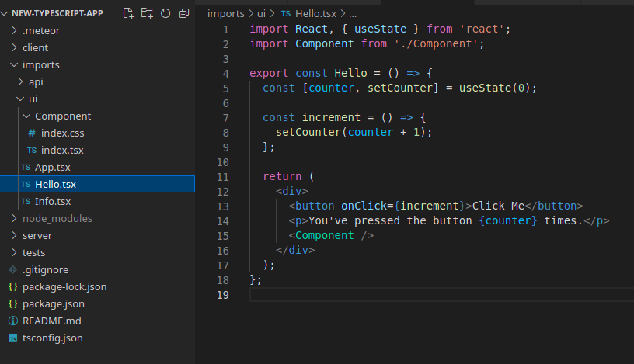Click the 'Hello' constant name on line 4
This screenshot has width=634, height=364.
350,73
